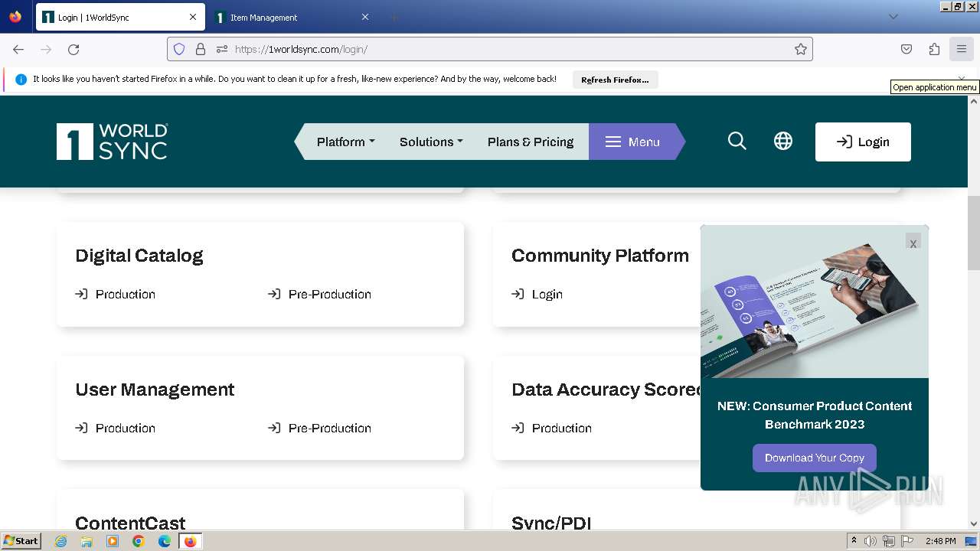Open media player from taskbar
The width and height of the screenshot is (980, 551).
click(113, 541)
